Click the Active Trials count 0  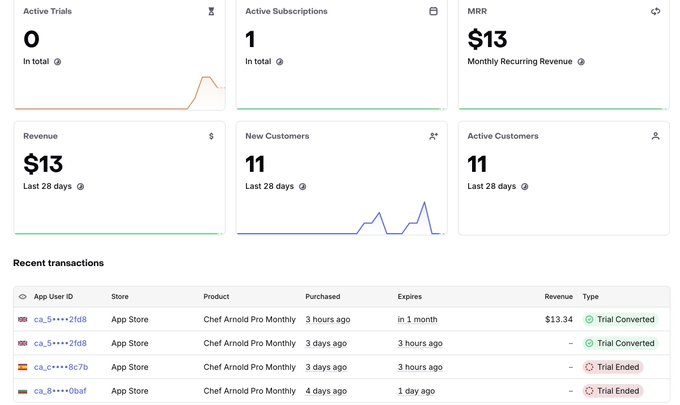coord(31,39)
